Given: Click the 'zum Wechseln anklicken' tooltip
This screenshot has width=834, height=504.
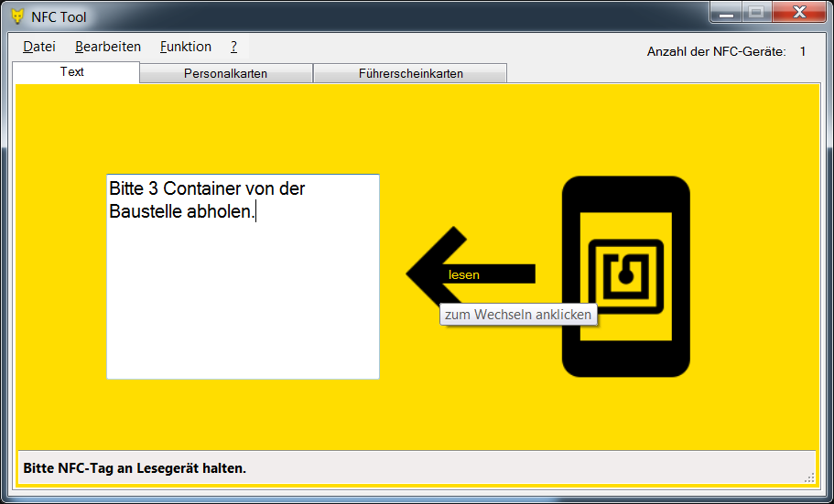Looking at the screenshot, I should [x=518, y=315].
